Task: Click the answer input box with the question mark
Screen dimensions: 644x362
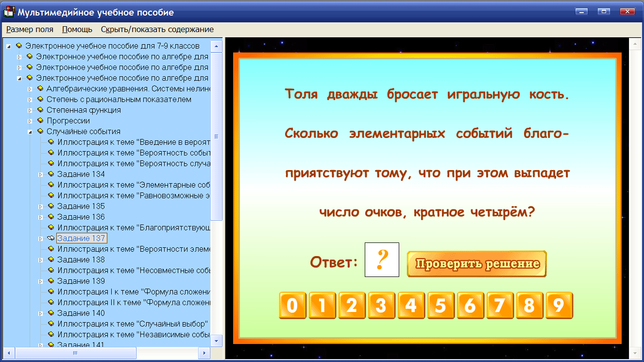Action: coord(382,260)
